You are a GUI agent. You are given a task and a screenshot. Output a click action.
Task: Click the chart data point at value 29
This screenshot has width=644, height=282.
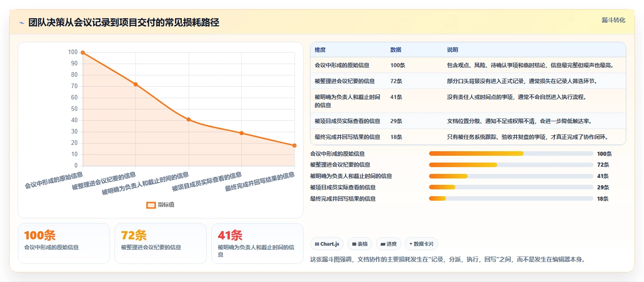(241, 133)
